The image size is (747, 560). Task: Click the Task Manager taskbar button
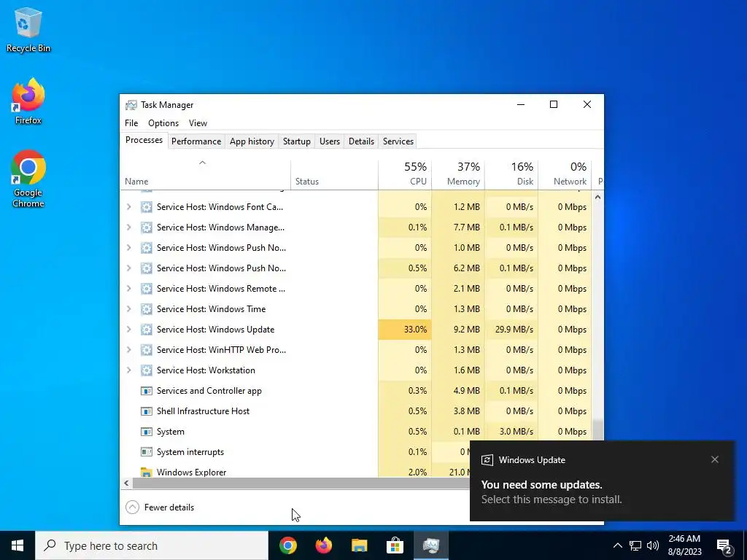click(430, 545)
